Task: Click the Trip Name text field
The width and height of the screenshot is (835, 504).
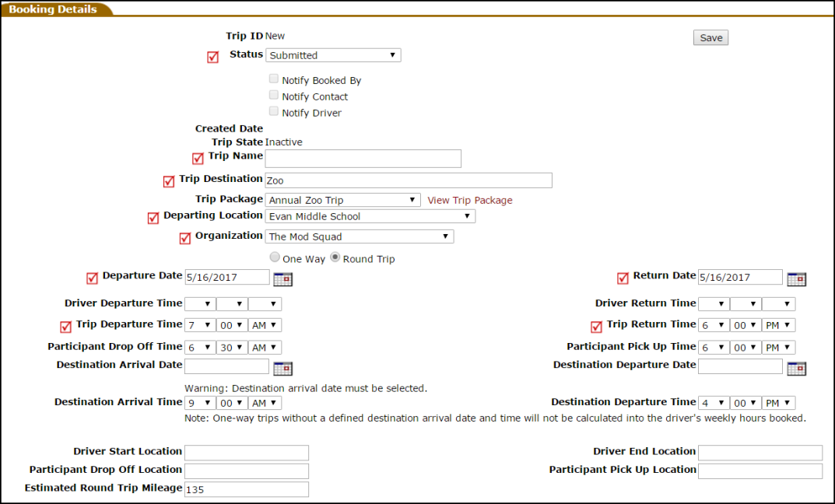Action: pos(363,159)
